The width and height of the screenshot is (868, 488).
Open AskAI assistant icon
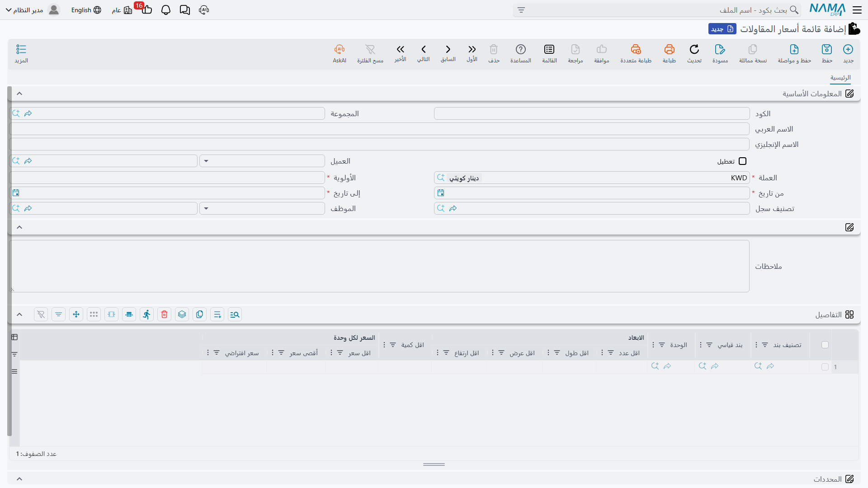pyautogui.click(x=340, y=49)
